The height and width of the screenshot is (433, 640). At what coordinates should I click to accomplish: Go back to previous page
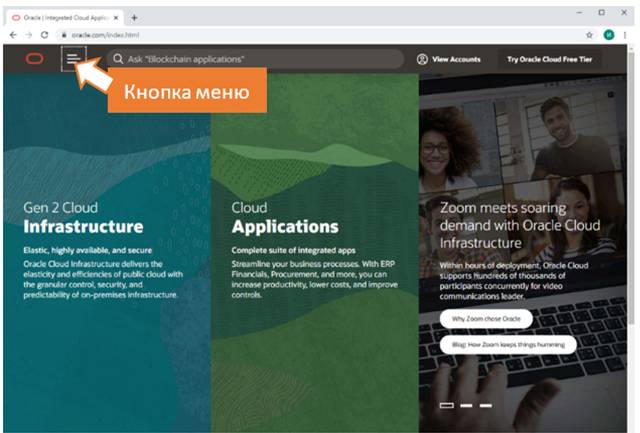12,34
